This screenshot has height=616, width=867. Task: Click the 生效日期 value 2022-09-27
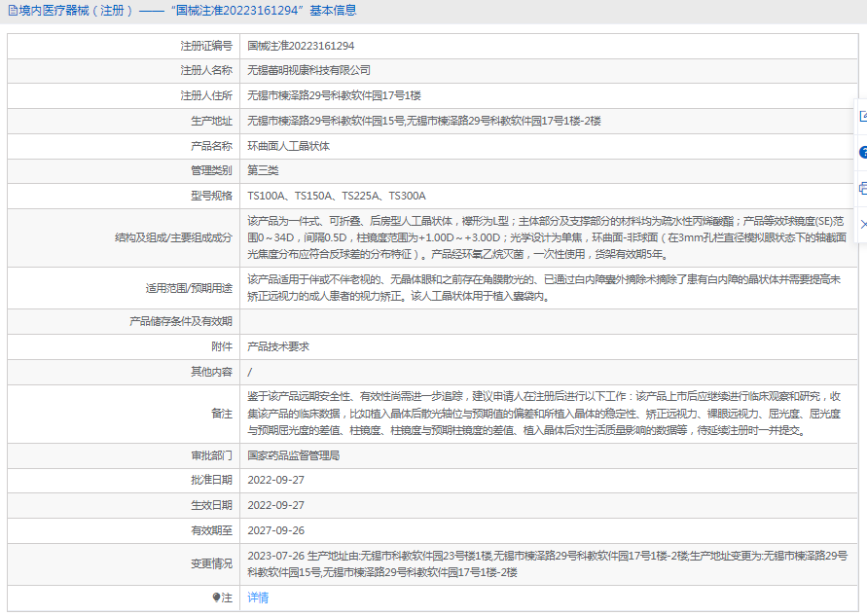coord(276,505)
